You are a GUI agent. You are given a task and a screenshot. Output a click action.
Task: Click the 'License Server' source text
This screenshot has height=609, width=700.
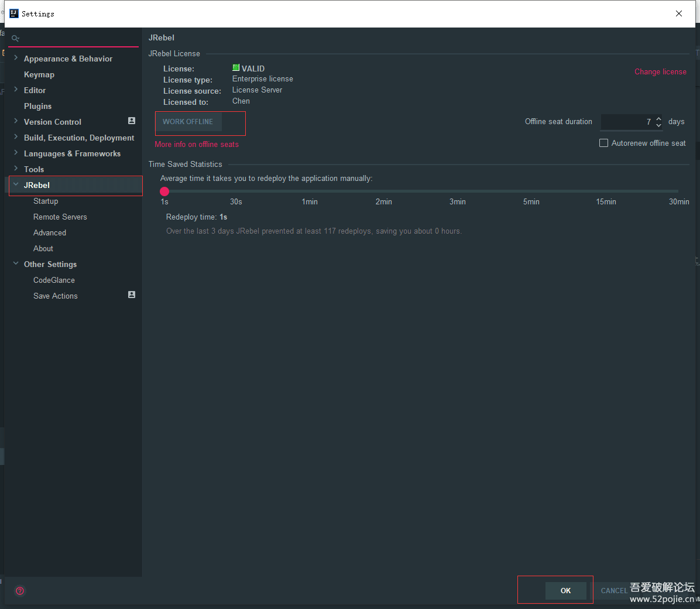pyautogui.click(x=257, y=90)
